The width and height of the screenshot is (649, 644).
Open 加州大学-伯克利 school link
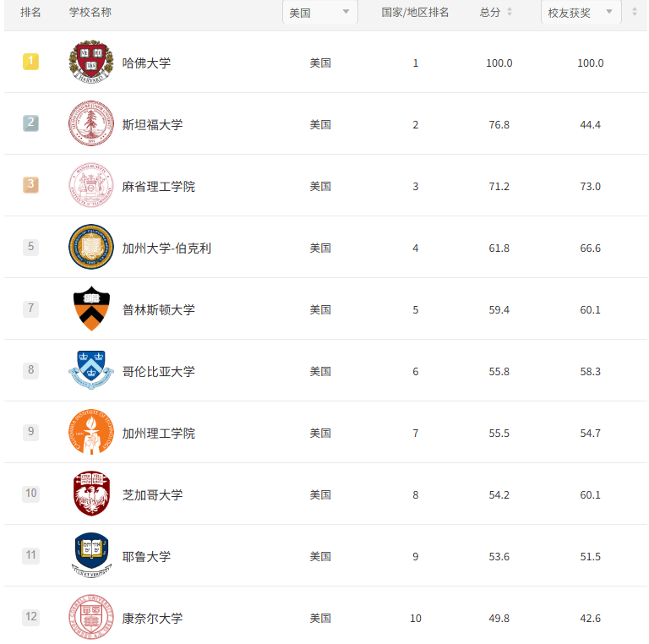click(166, 248)
